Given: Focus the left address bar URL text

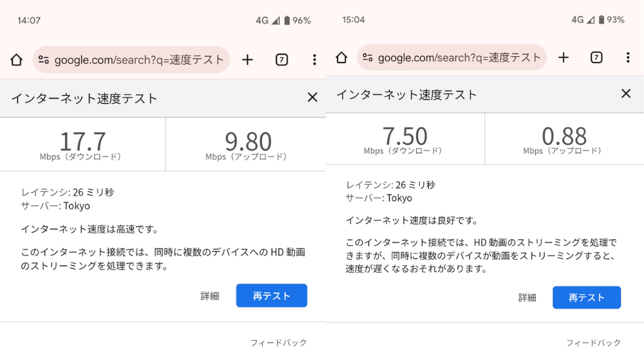Looking at the screenshot, I should 139,60.
